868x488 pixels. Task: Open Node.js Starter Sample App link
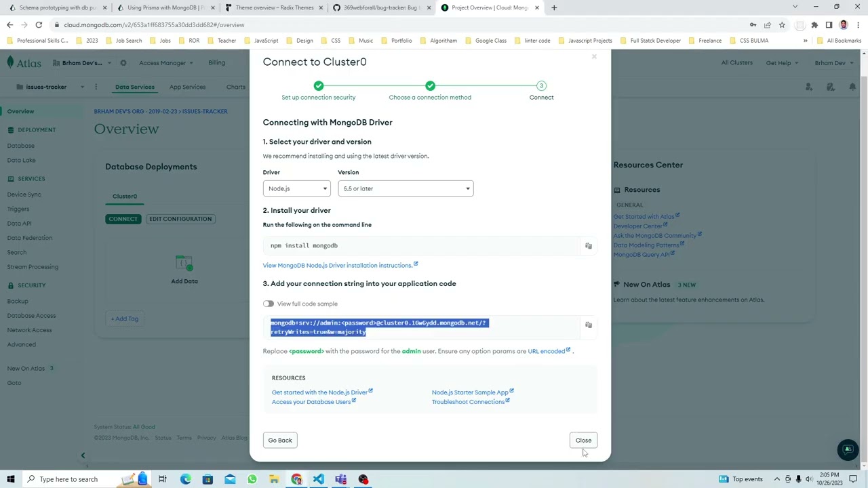tap(473, 392)
